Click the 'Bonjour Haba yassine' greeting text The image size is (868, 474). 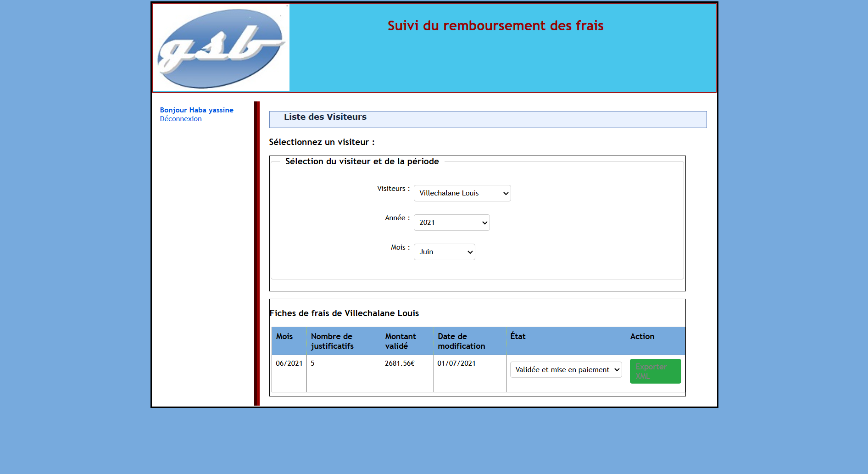(196, 110)
